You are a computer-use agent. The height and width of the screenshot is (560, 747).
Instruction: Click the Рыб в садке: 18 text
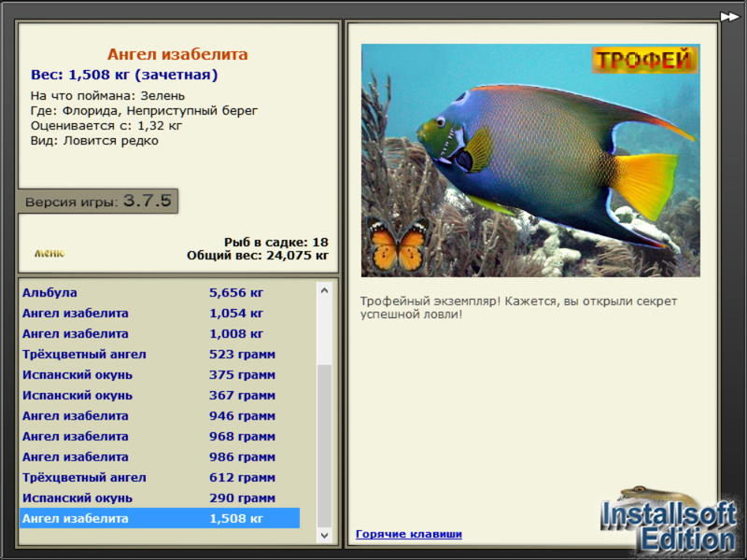point(276,242)
